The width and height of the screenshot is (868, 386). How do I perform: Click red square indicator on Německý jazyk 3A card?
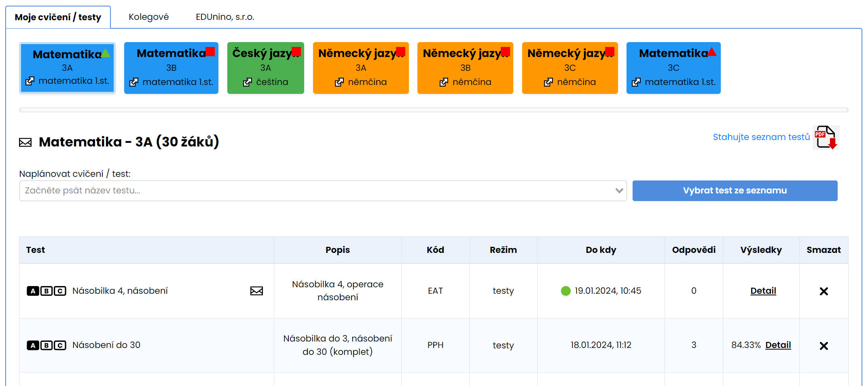[x=401, y=51]
